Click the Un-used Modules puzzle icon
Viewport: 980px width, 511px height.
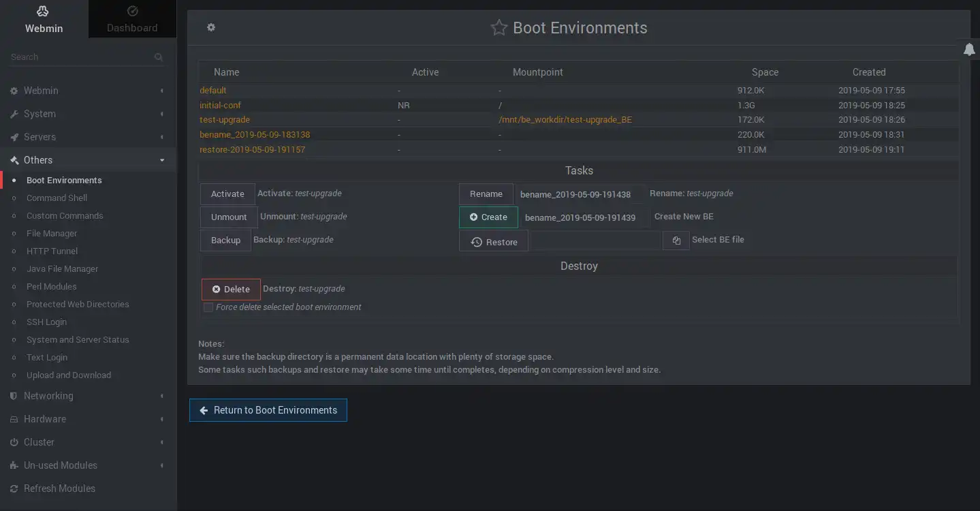tap(14, 465)
